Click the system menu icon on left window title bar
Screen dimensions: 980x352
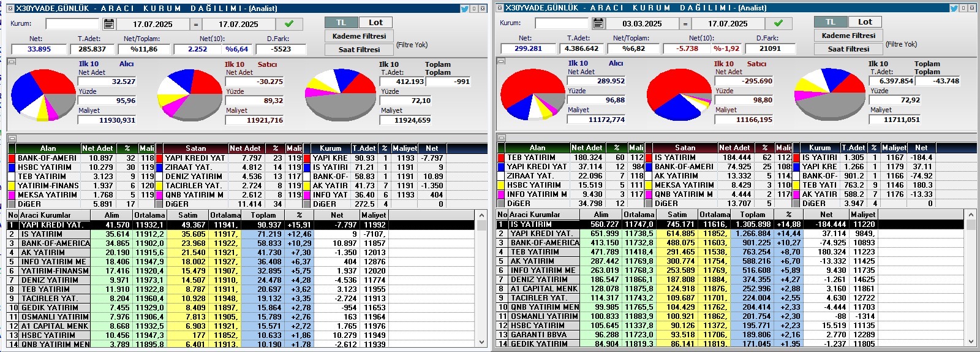tap(9, 9)
